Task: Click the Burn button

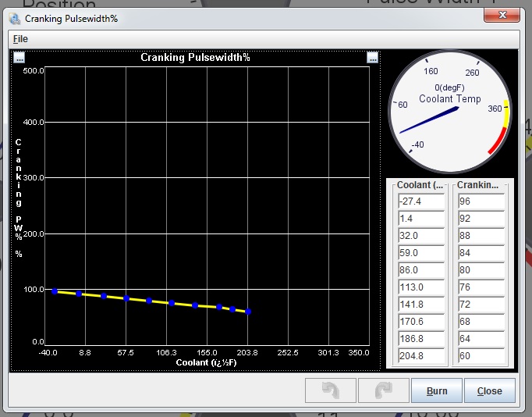Action: click(436, 390)
